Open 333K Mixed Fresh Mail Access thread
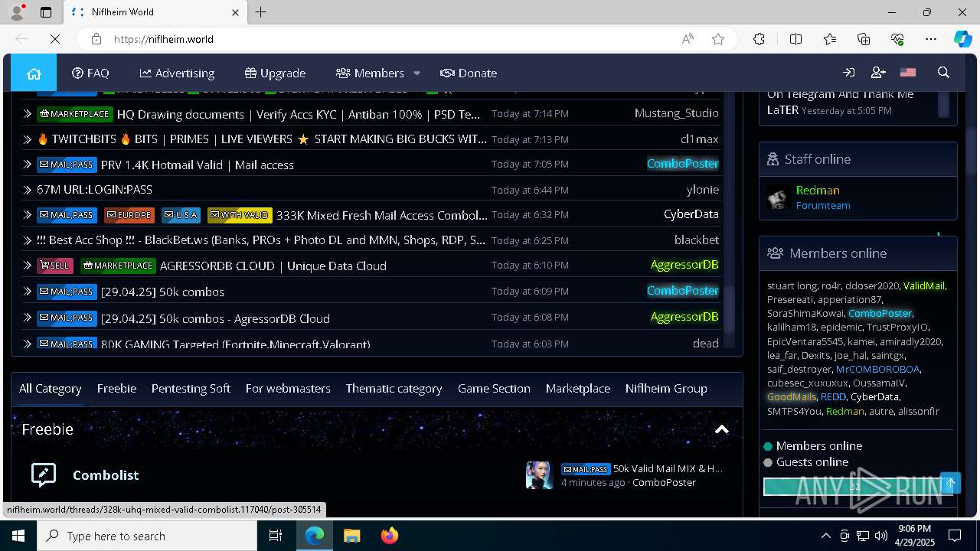The image size is (980, 551). pyautogui.click(x=381, y=215)
